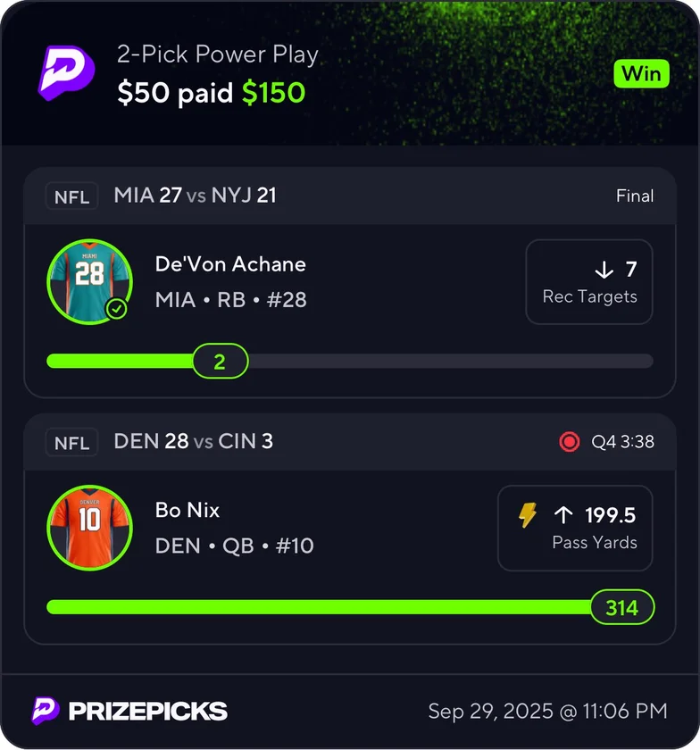Click the Final game status label
This screenshot has height=750, width=700.
(x=635, y=196)
